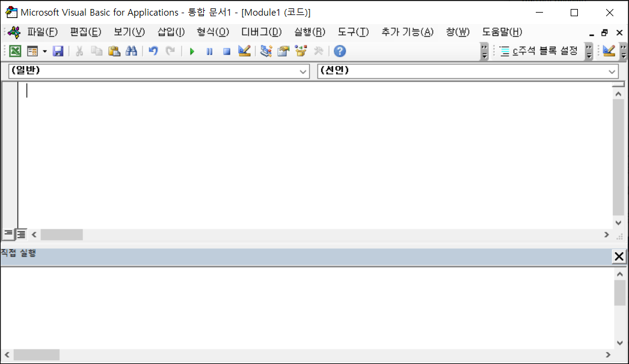The height and width of the screenshot is (364, 629).
Task: Open the 디버그(D) menu
Action: (262, 32)
